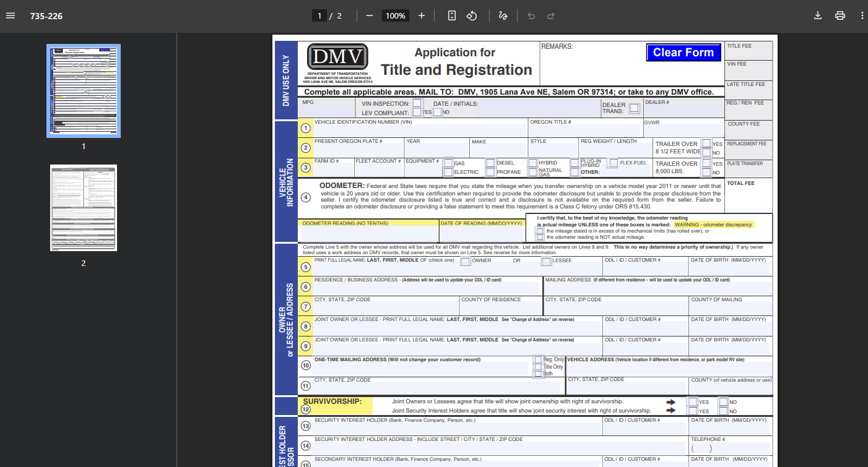Screen dimensions: 868x467
Task: Click the Vehicle Identification Number field
Action: click(420, 131)
